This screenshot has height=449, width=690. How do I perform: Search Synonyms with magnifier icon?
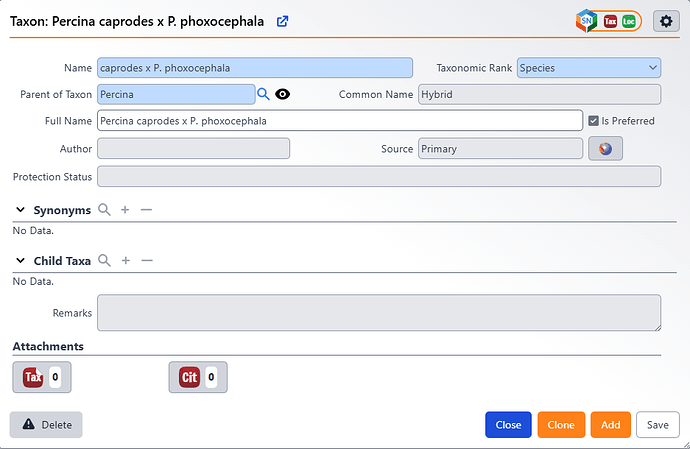pyautogui.click(x=103, y=210)
